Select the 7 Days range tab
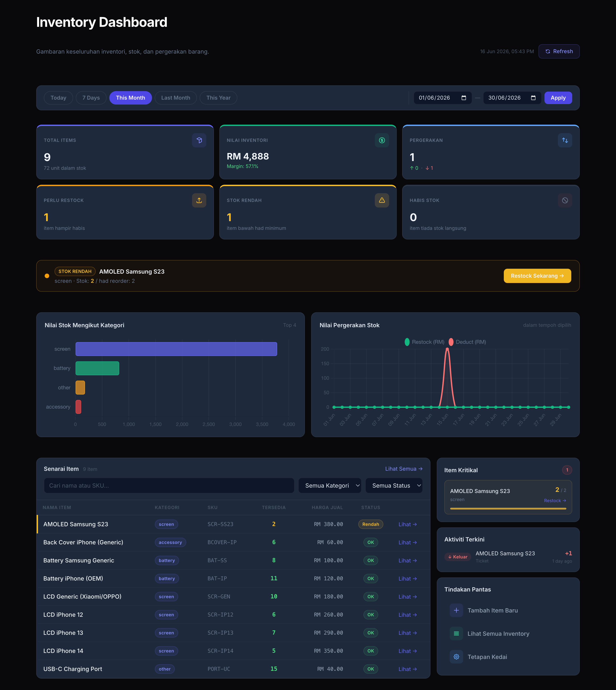 [91, 98]
